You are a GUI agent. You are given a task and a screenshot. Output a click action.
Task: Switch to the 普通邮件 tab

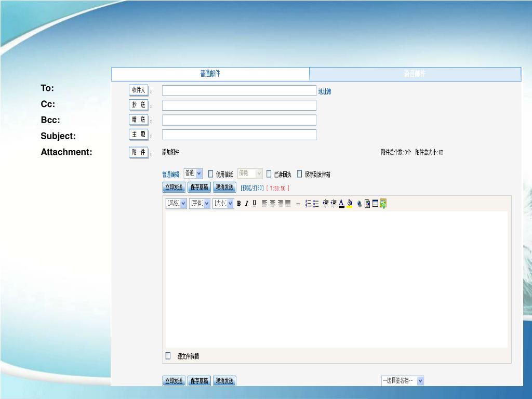pyautogui.click(x=210, y=74)
